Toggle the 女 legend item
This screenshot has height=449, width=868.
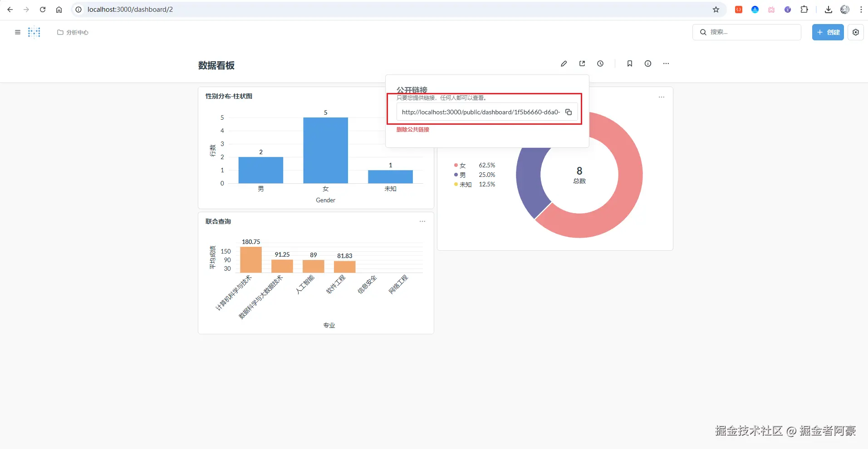coord(460,166)
